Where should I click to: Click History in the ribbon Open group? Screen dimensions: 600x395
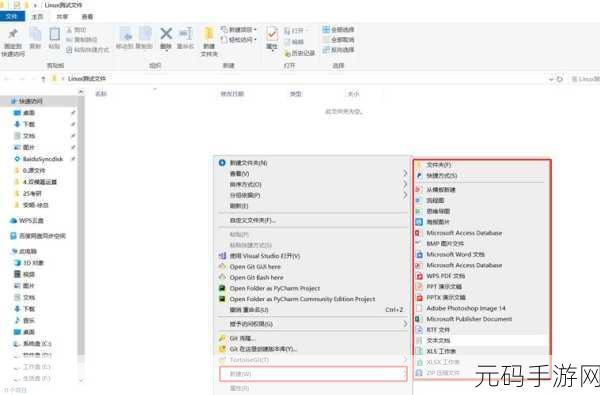(x=299, y=53)
